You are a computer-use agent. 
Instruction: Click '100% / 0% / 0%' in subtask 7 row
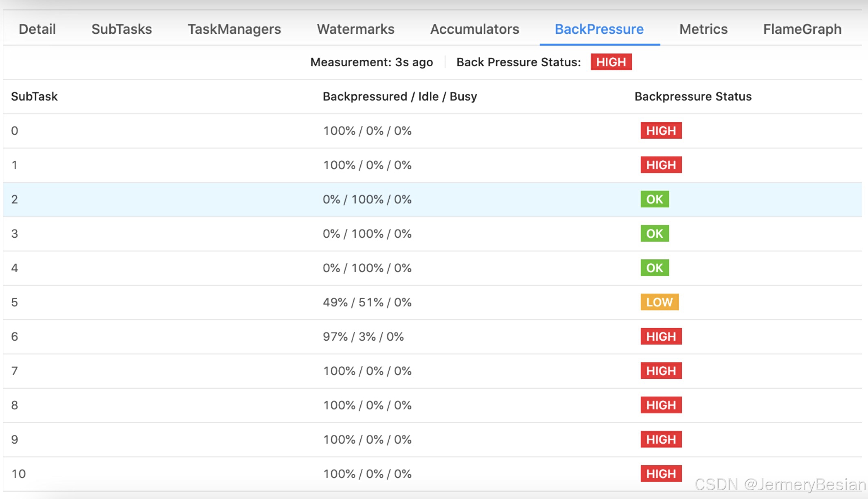coord(367,371)
